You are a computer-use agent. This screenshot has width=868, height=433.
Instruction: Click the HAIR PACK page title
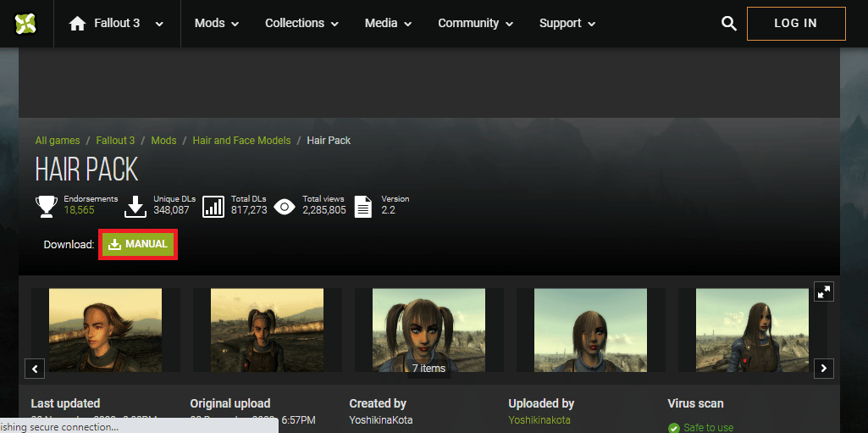click(x=86, y=169)
